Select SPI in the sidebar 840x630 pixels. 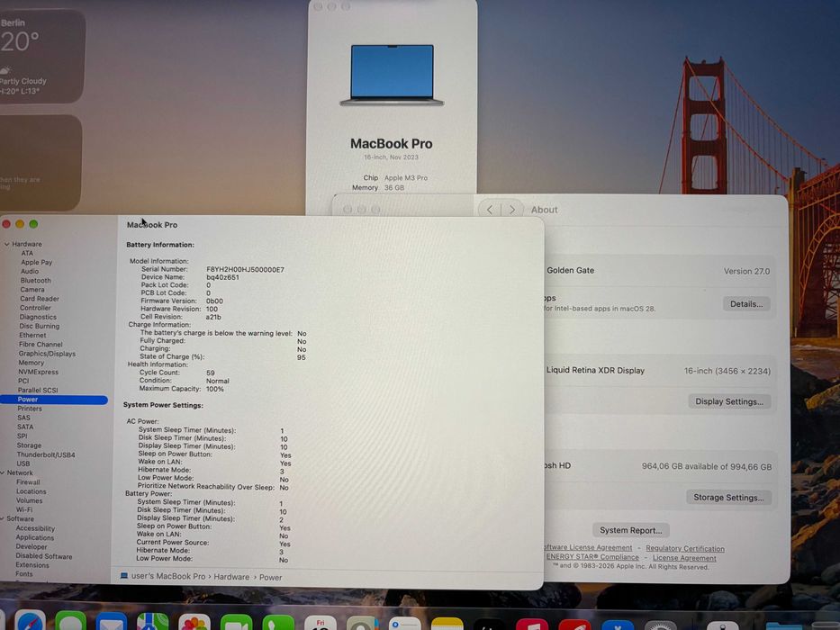point(22,436)
